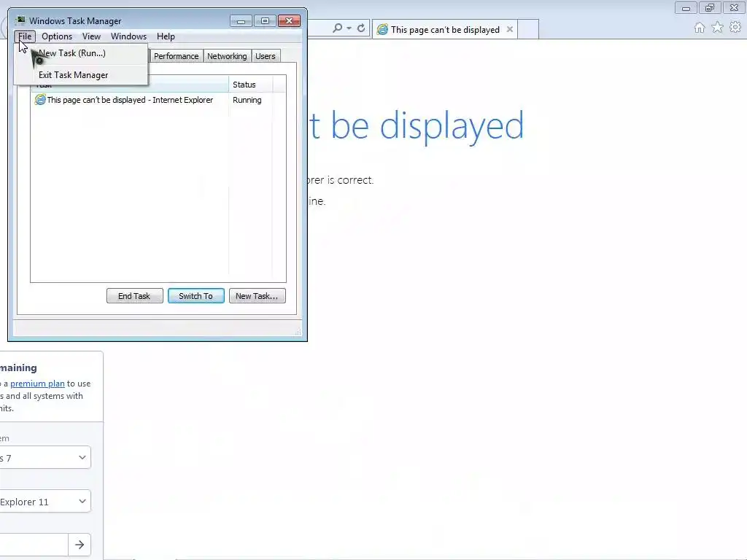
Task: Open a new blank tab in Internet Explorer
Action: pyautogui.click(x=528, y=29)
